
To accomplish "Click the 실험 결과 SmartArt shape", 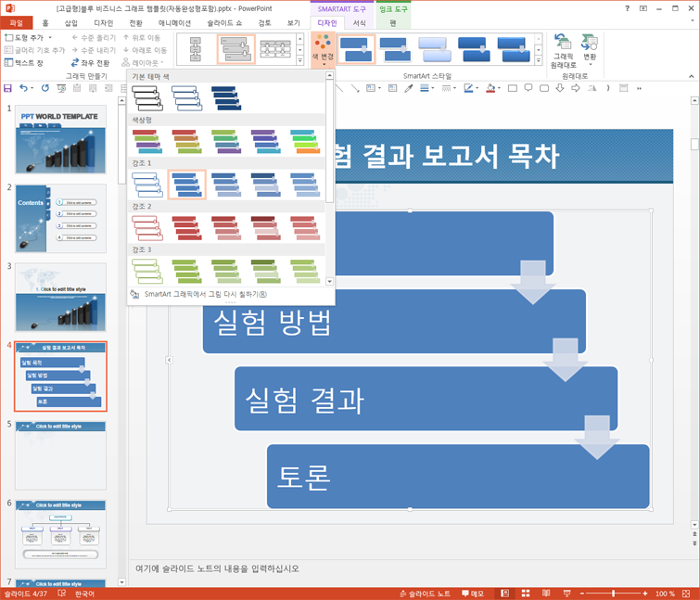I will coord(426,399).
